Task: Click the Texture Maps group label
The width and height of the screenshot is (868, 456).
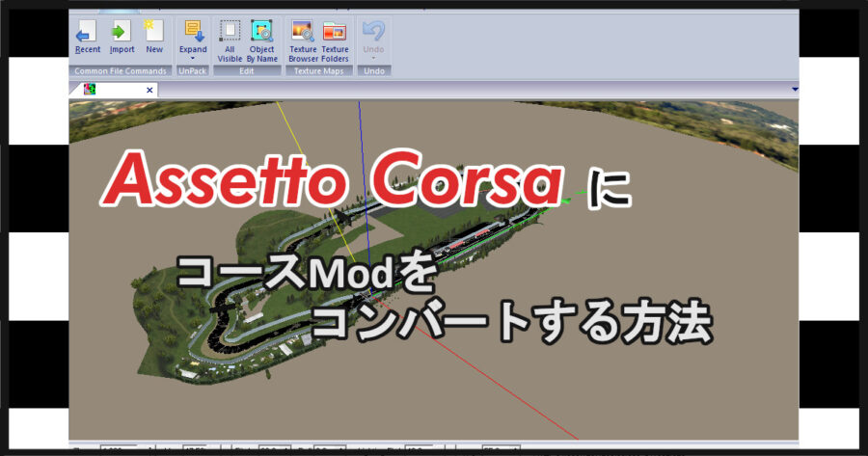Action: (x=319, y=70)
